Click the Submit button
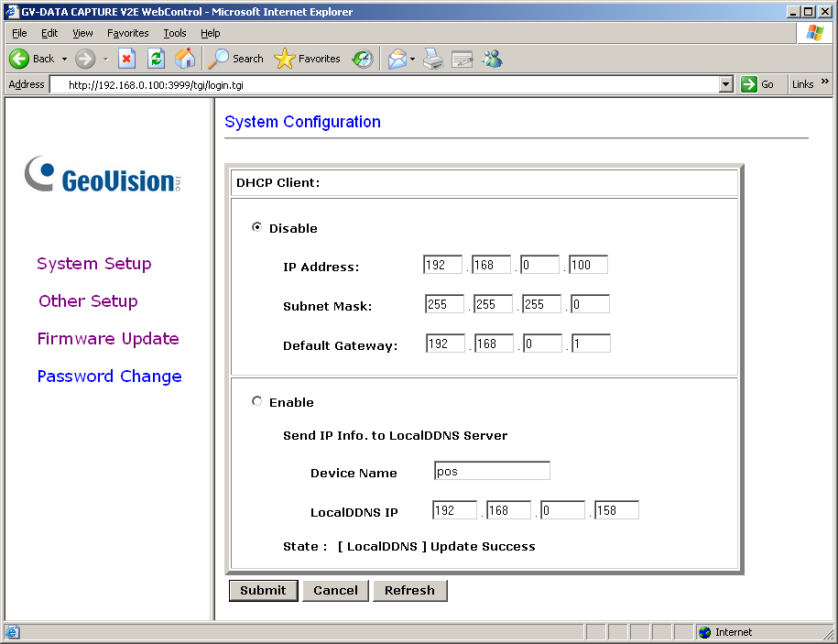This screenshot has width=838, height=644. click(x=263, y=591)
